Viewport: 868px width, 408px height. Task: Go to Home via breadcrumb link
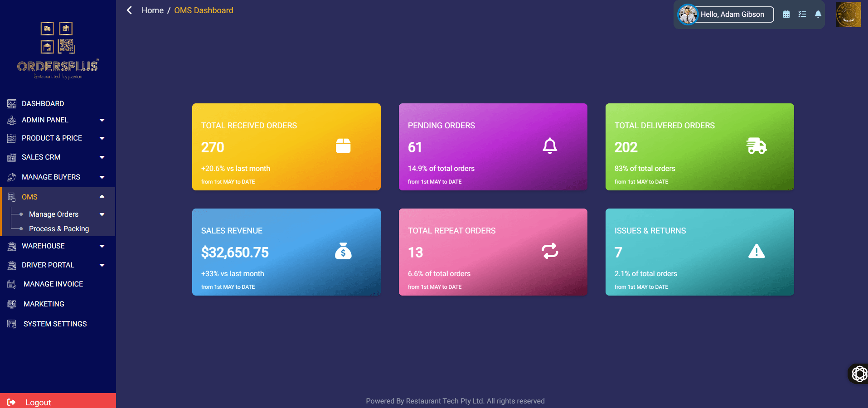(x=152, y=10)
